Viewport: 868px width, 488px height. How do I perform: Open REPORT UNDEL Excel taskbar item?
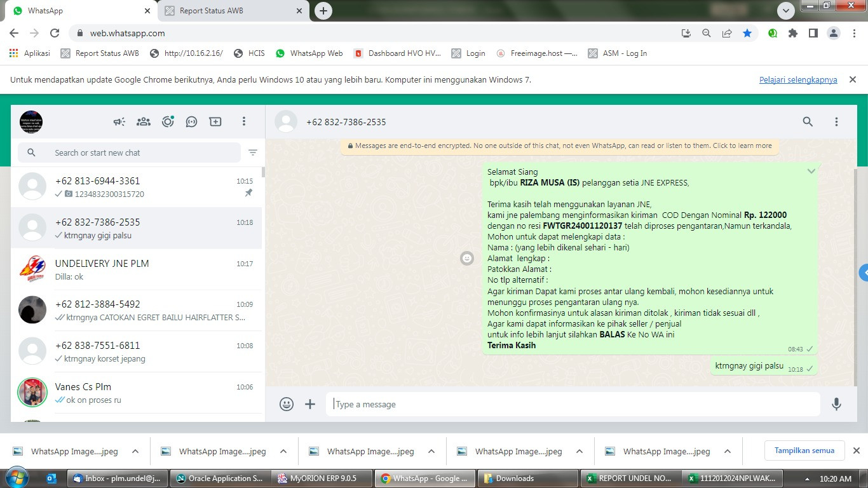coord(630,478)
